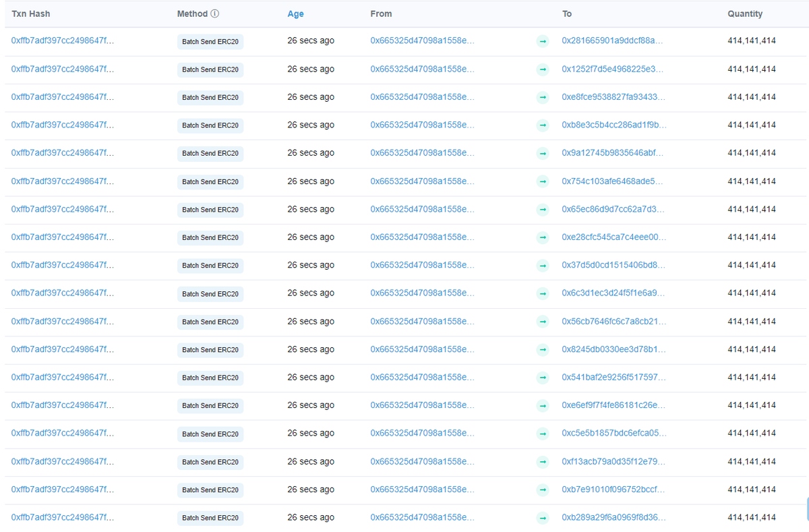809x532 pixels.
Task: Click '26 secs ago' in the 0x8245db0330ee3d78b1 row
Action: 311,349
